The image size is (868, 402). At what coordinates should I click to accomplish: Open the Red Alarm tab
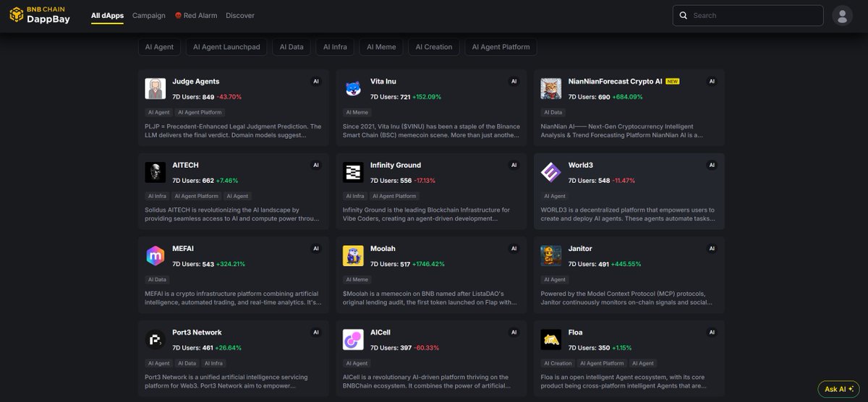click(195, 15)
